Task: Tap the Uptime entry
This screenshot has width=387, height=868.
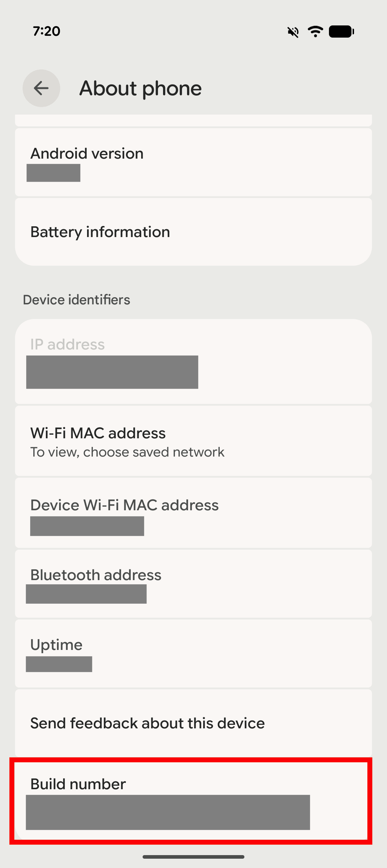Action: click(193, 653)
